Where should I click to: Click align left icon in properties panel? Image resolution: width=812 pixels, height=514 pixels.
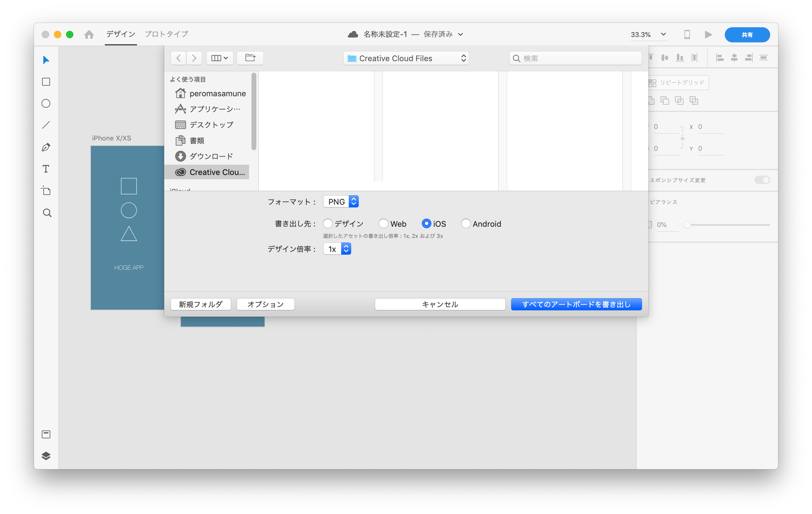pos(720,58)
